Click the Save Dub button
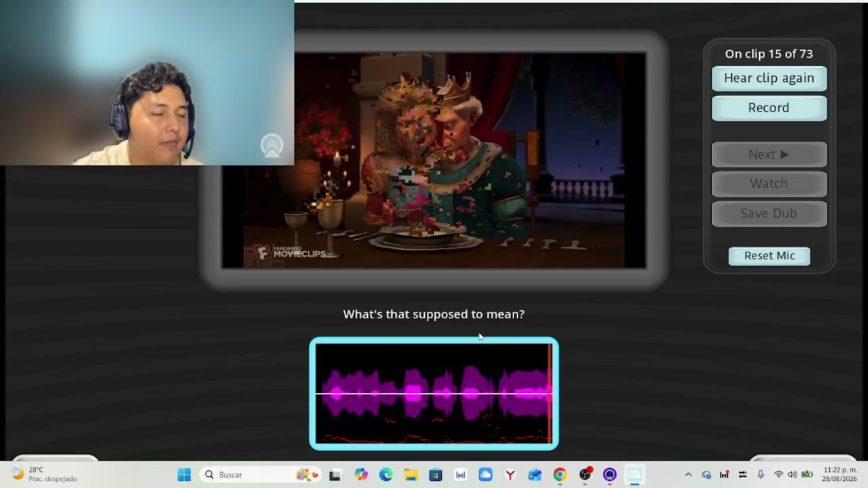Image resolution: width=868 pixels, height=488 pixels. coord(769,213)
